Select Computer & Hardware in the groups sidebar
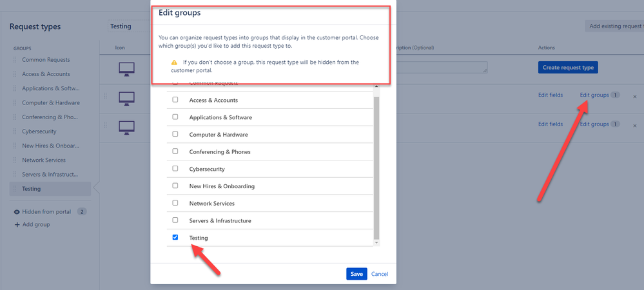The height and width of the screenshot is (290, 644). click(x=51, y=103)
